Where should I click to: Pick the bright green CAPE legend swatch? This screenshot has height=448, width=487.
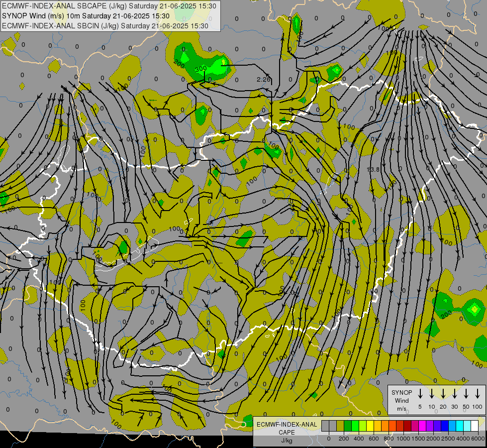(355, 426)
